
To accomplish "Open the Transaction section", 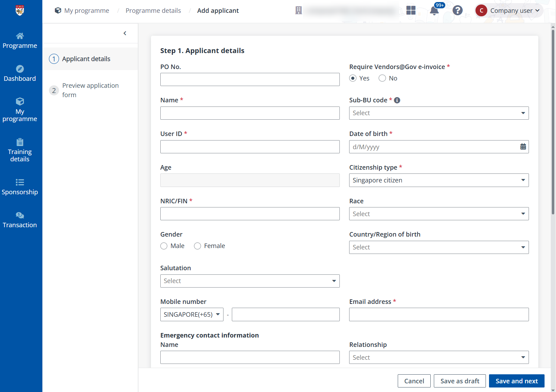I will 20,220.
